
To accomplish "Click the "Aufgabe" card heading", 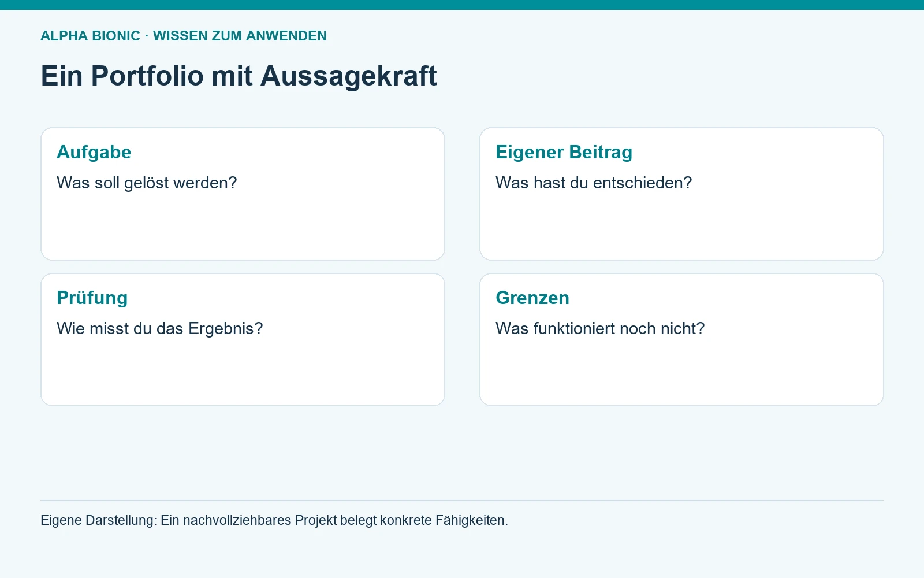I will (94, 152).
